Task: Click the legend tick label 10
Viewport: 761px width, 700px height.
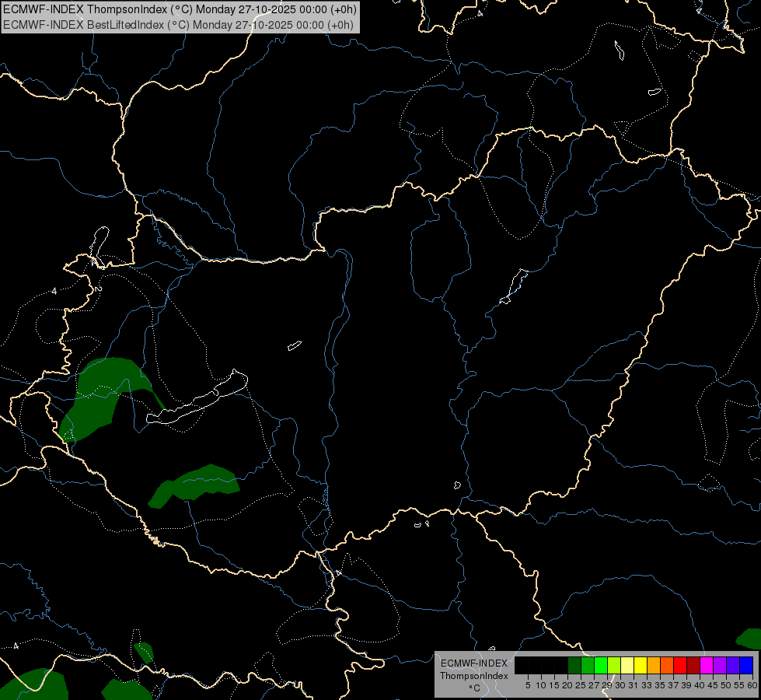Action: click(541, 685)
